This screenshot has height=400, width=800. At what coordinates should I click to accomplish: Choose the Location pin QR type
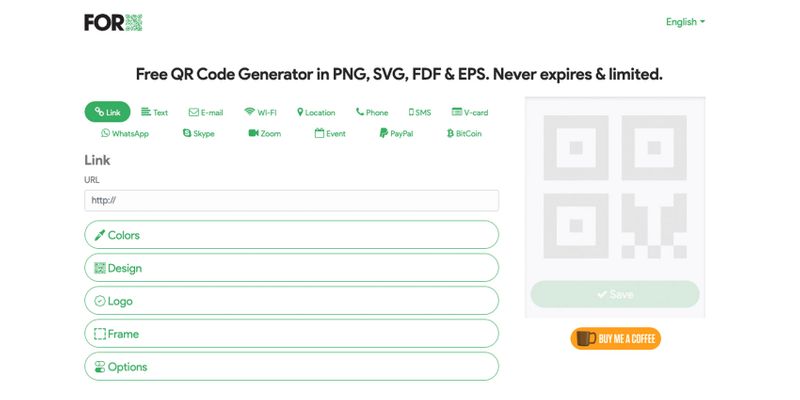[x=316, y=113]
